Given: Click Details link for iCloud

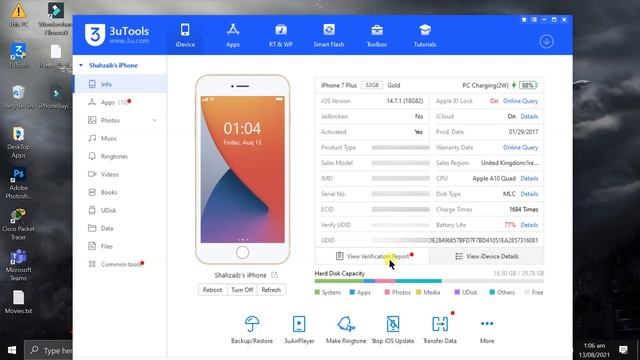Looking at the screenshot, I should click(529, 116).
